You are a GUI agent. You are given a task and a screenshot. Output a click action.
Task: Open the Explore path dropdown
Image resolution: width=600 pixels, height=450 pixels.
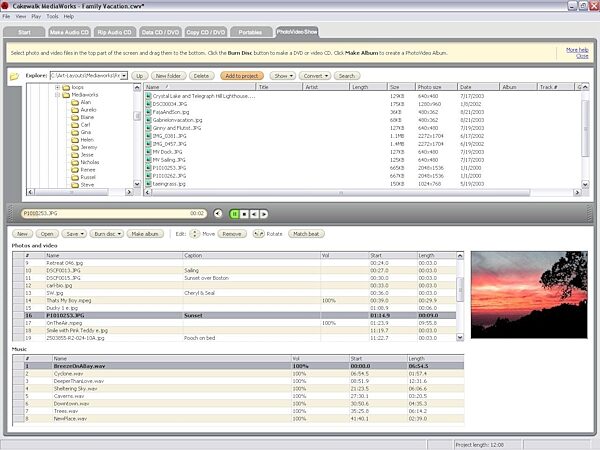click(x=124, y=76)
